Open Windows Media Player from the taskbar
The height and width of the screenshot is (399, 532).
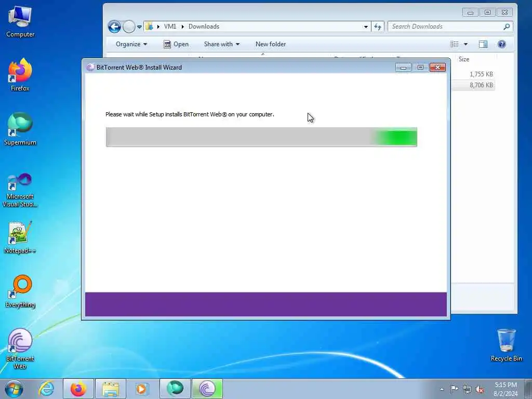pyautogui.click(x=142, y=389)
